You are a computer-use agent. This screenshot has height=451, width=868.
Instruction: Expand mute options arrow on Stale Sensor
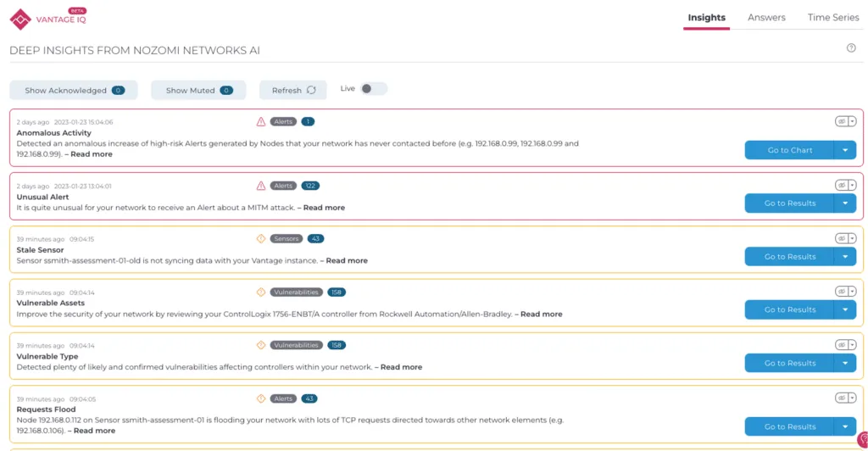[853, 238]
